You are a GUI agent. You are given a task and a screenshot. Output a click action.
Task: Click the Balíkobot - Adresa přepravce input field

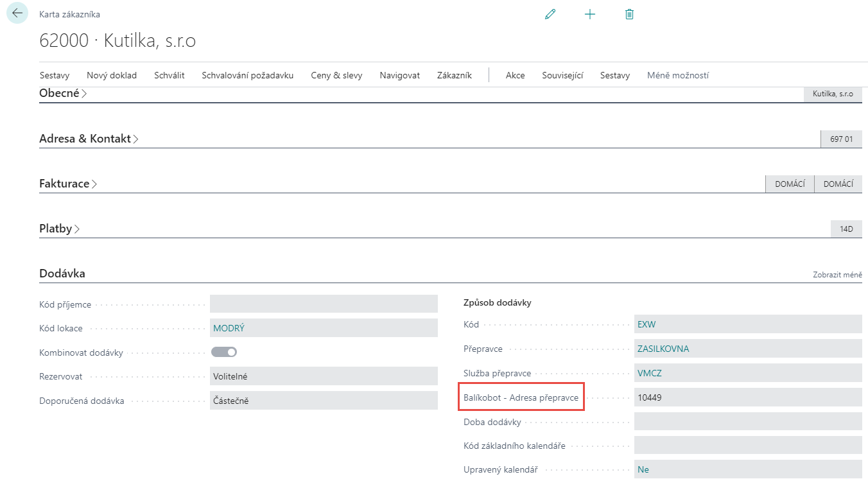tap(747, 397)
